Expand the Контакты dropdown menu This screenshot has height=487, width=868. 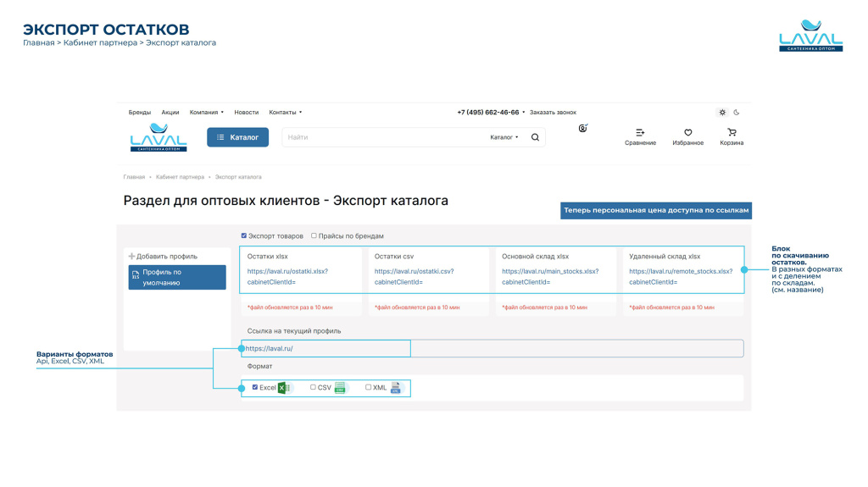tap(285, 112)
